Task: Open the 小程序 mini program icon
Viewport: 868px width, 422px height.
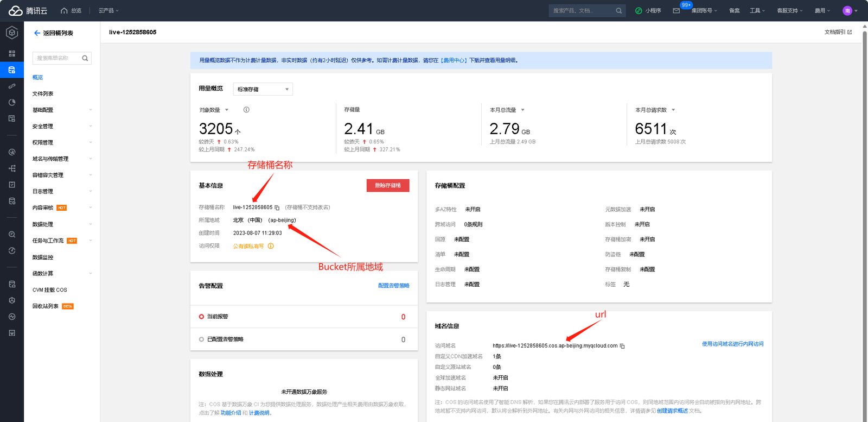Action: pos(639,10)
